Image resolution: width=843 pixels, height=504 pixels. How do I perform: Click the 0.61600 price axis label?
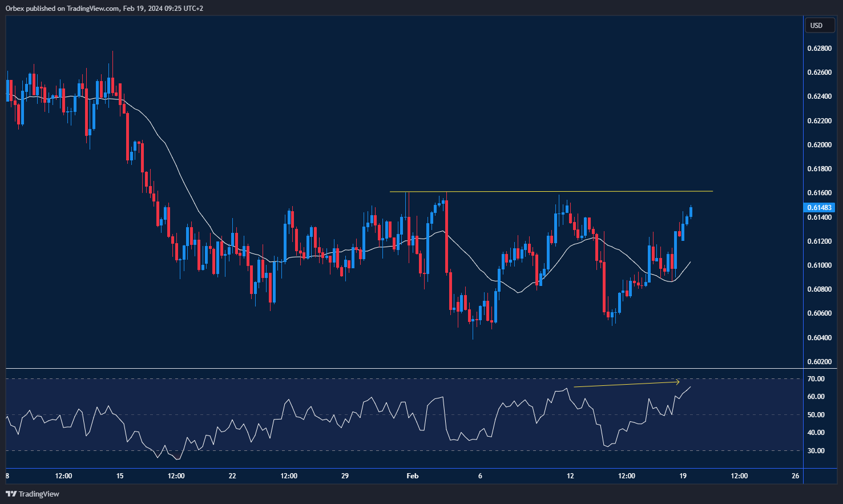tap(819, 193)
